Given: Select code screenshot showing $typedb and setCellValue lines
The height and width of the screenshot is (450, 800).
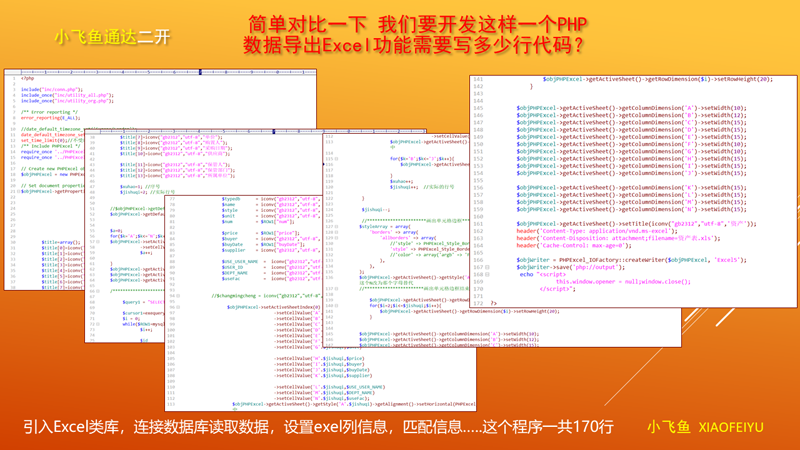Looking at the screenshot, I should [x=320, y=303].
